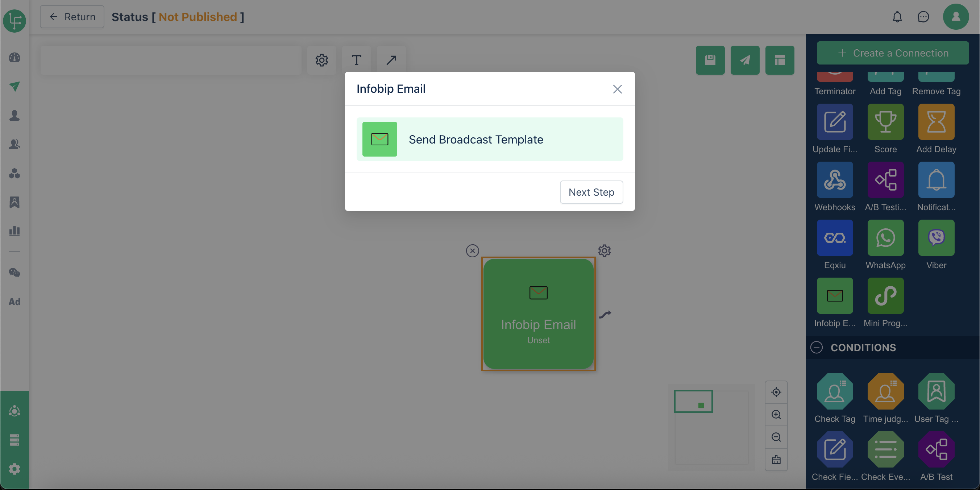
Task: Select the Terminator action
Action: (835, 76)
